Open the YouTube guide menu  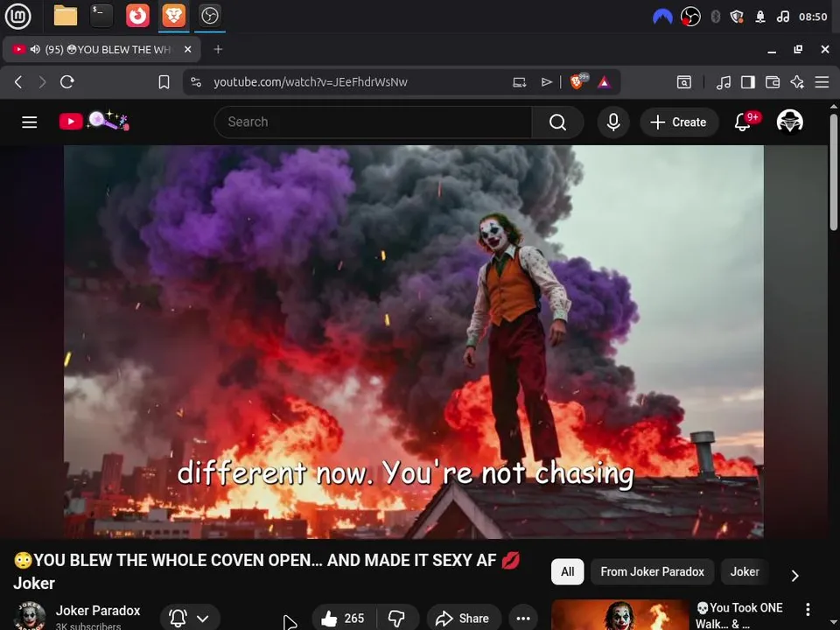[30, 122]
